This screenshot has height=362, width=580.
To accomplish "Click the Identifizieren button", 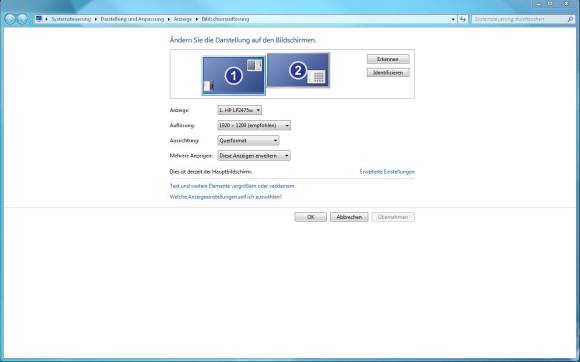I will click(x=388, y=73).
